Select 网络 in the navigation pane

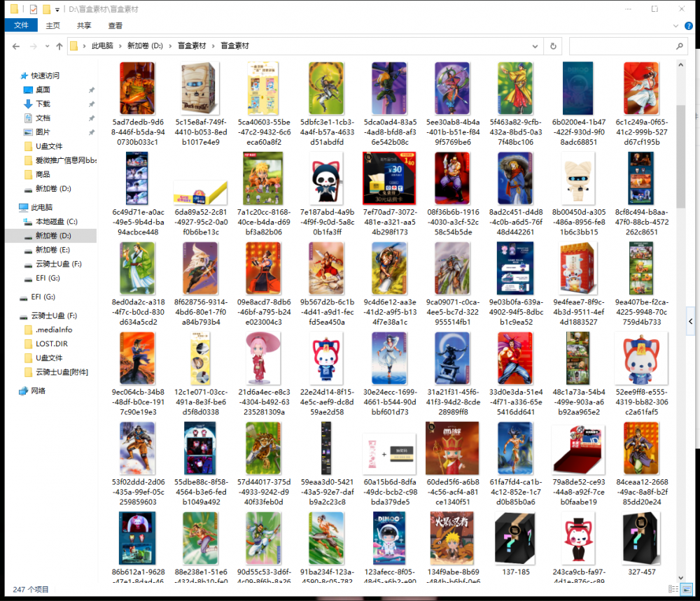click(38, 391)
